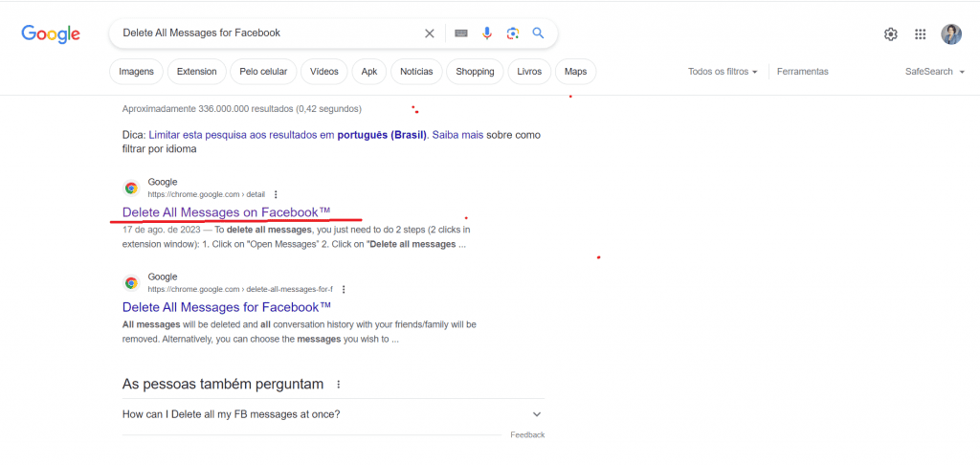Open the account profile picture
This screenshot has width=980, height=465.
pos(951,34)
